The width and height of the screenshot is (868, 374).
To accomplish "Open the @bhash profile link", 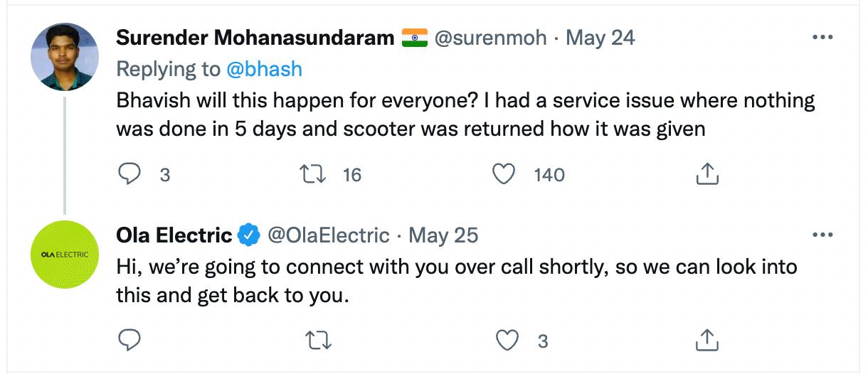I will [x=264, y=69].
